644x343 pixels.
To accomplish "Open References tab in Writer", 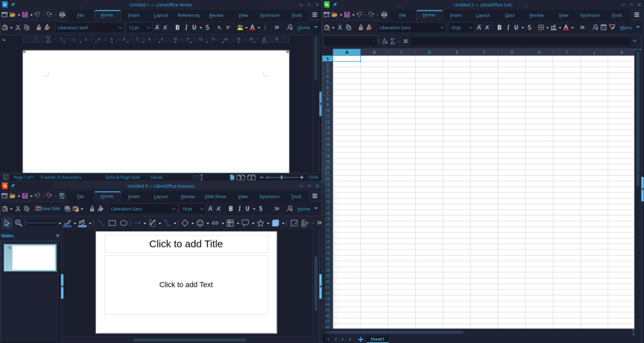I will pyautogui.click(x=189, y=15).
